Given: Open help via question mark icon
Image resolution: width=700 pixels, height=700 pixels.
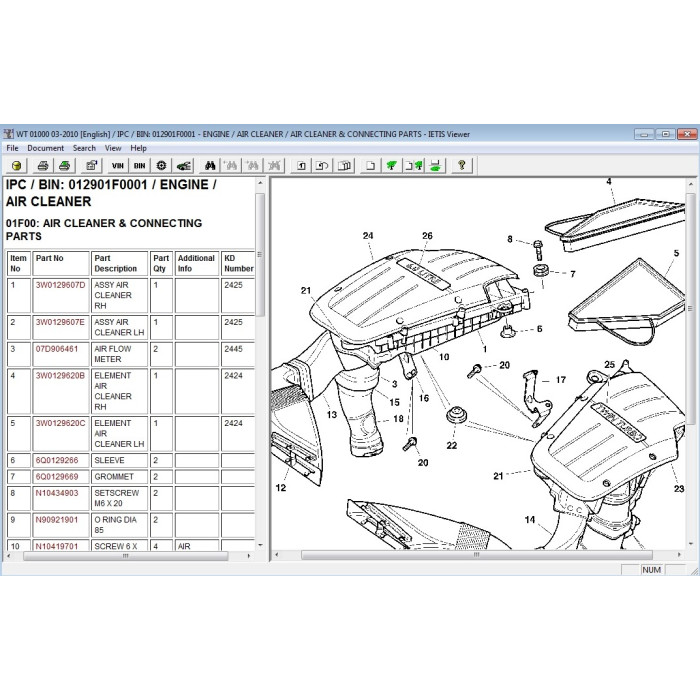Looking at the screenshot, I should pos(462,166).
